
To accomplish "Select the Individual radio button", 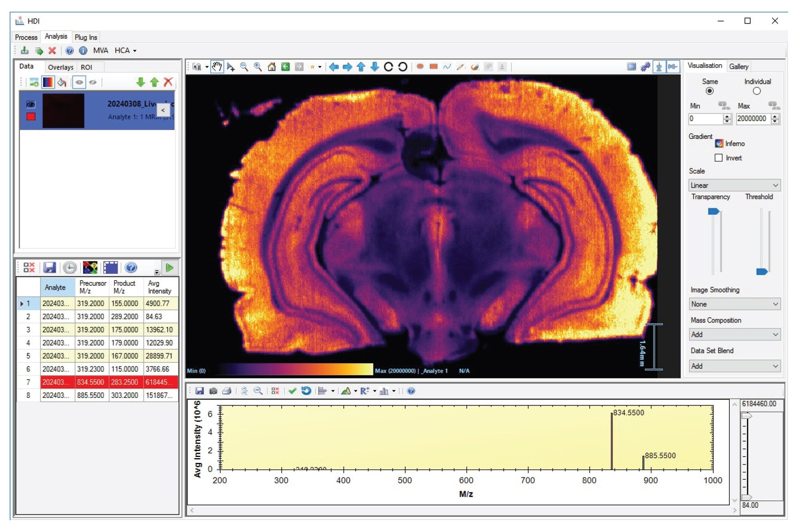I will (x=757, y=91).
